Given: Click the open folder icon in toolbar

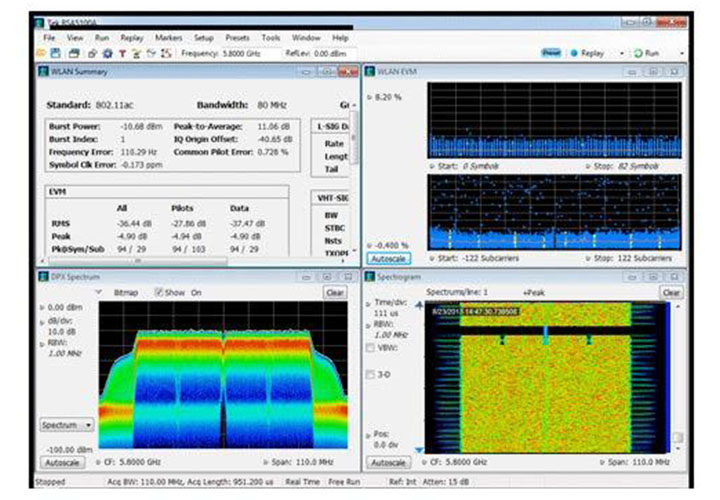Looking at the screenshot, I should [41, 52].
